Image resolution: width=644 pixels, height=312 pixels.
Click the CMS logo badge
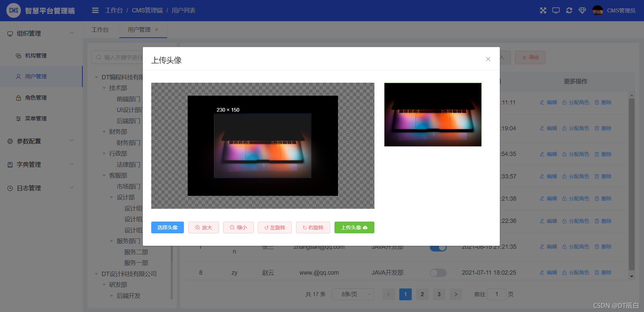[13, 10]
